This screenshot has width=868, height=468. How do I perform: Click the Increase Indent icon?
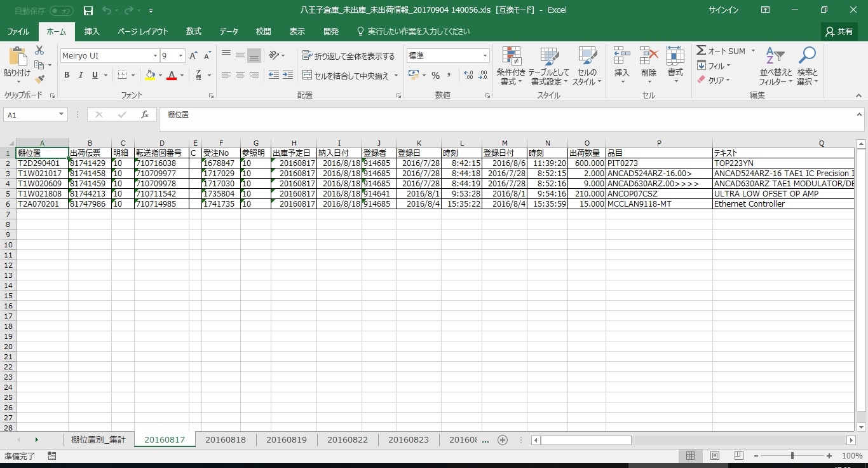[289, 75]
